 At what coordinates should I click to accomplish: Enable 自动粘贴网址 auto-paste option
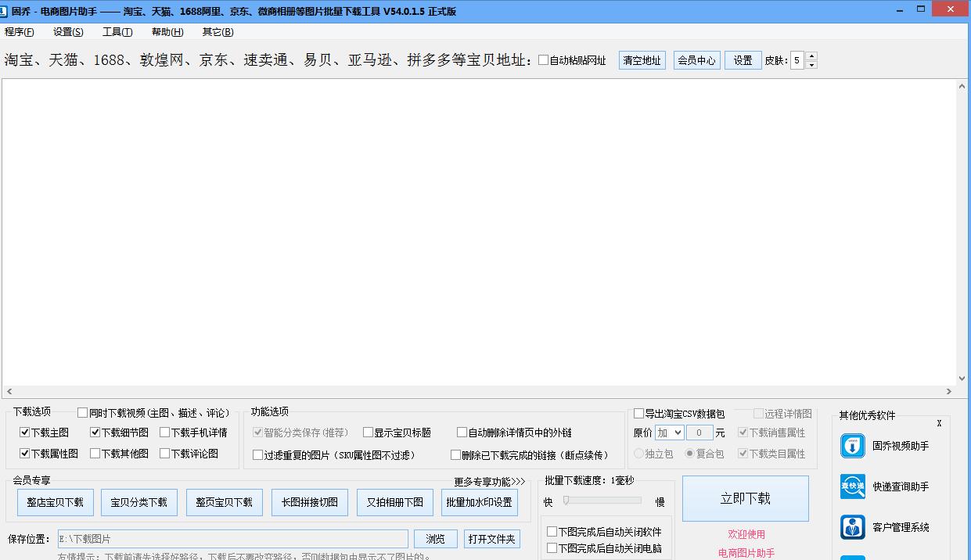[541, 59]
